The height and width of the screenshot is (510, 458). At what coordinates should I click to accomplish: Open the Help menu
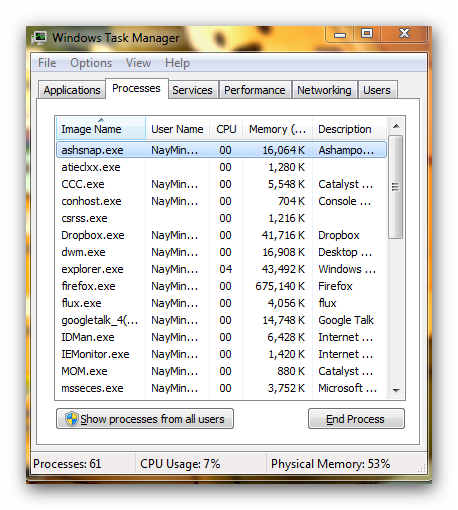pyautogui.click(x=177, y=63)
